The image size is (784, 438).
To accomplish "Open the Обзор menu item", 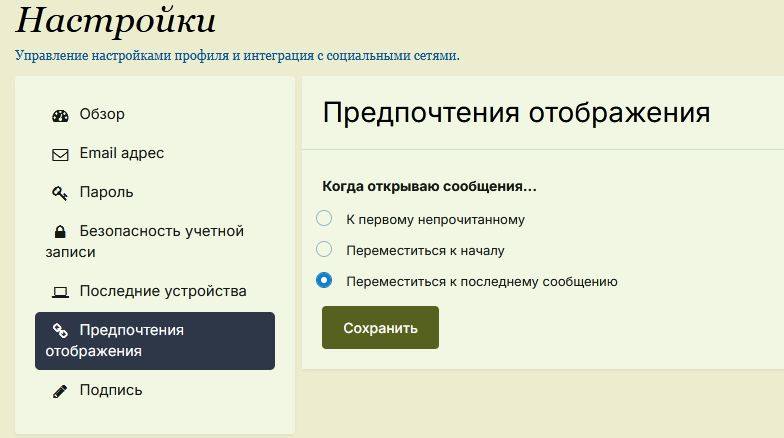I will 102,114.
